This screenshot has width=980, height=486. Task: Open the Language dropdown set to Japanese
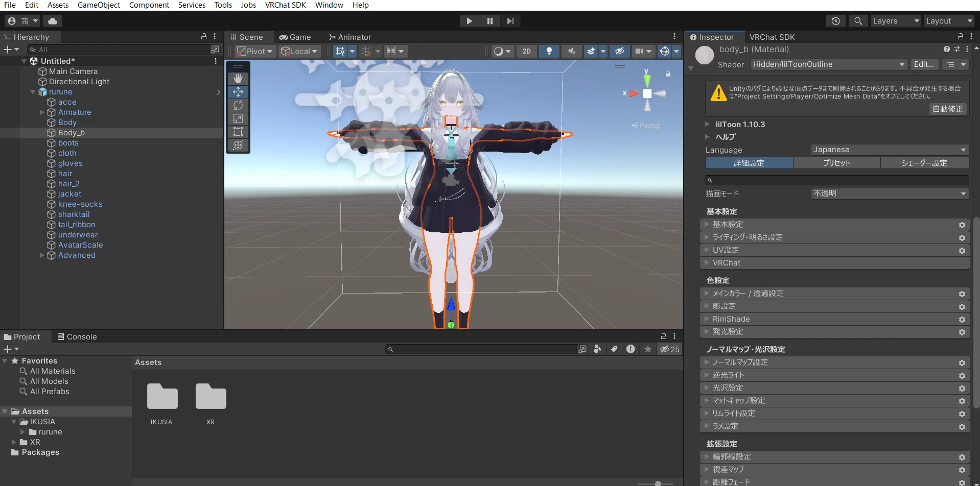tap(890, 150)
